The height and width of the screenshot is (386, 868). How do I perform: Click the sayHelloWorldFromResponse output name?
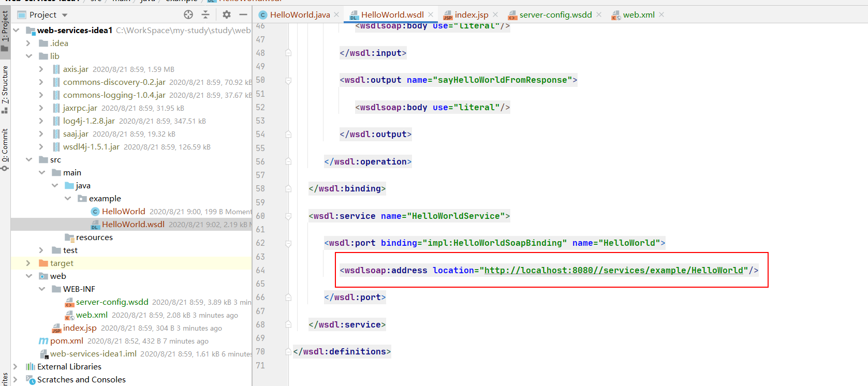(503, 80)
